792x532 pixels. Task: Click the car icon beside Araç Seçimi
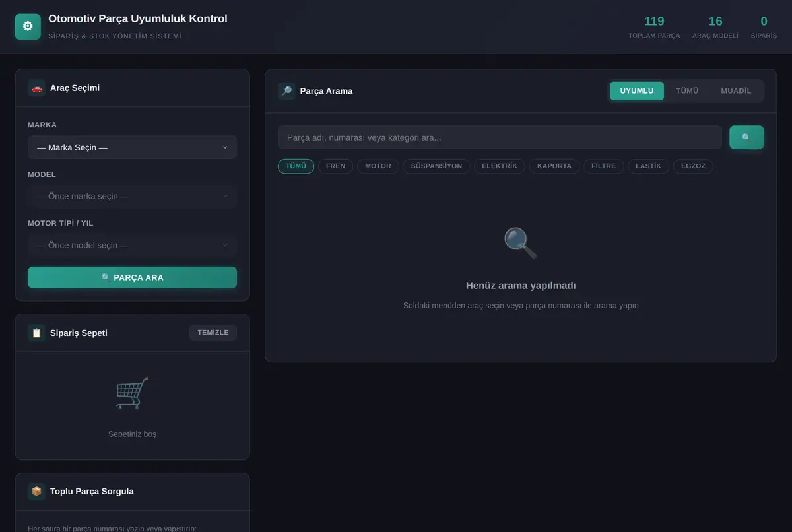(x=36, y=88)
